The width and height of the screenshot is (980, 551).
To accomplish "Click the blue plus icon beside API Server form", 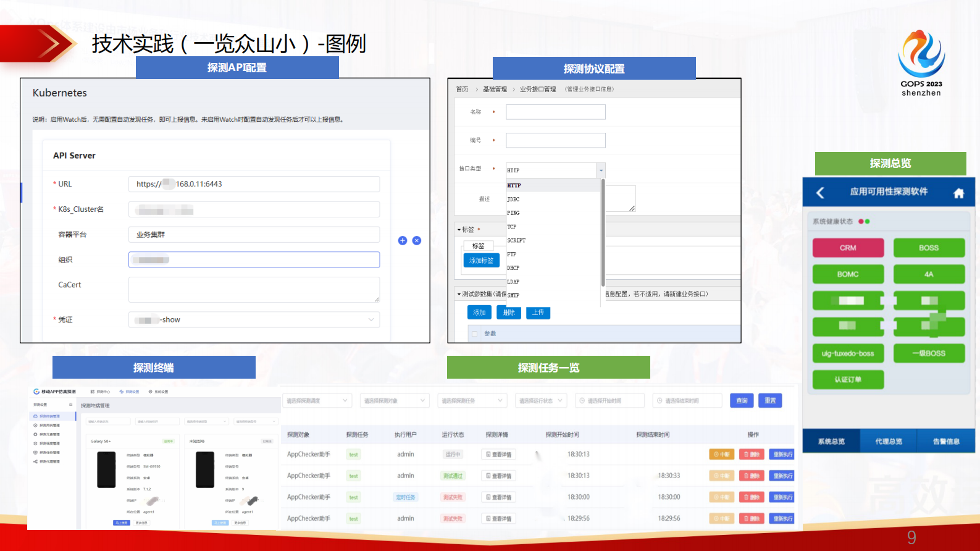I will 403,240.
